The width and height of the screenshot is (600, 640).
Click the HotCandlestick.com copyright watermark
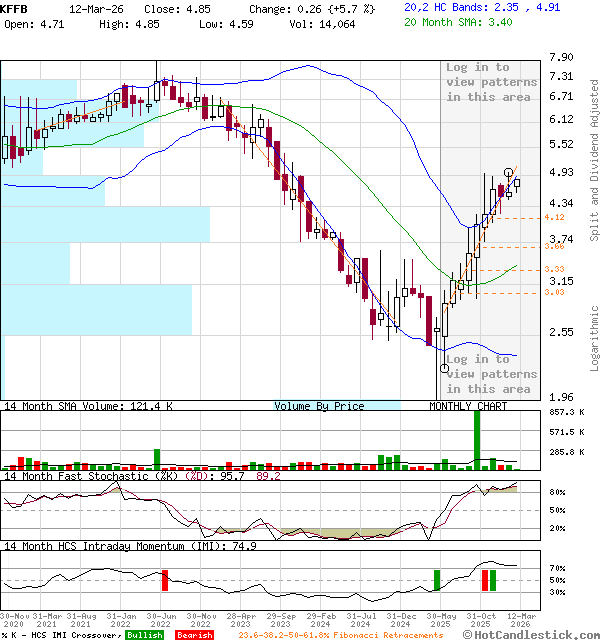pyautogui.click(x=538, y=634)
